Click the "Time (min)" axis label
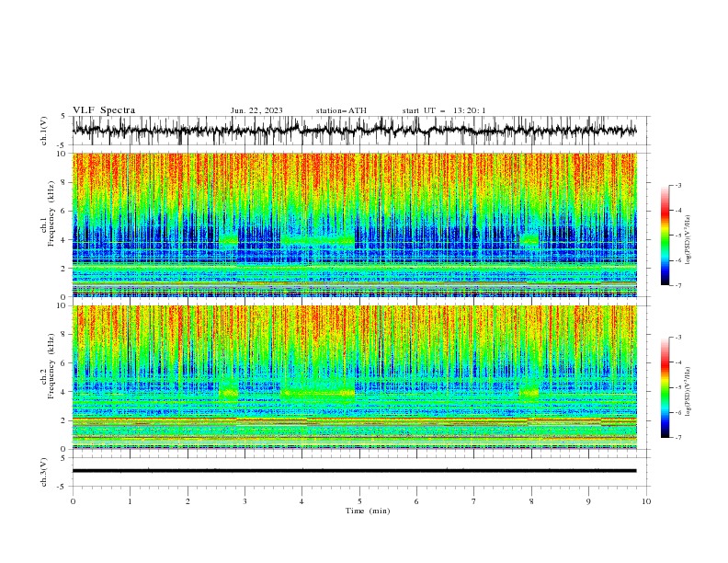The height and width of the screenshot is (563, 728). coord(368,511)
